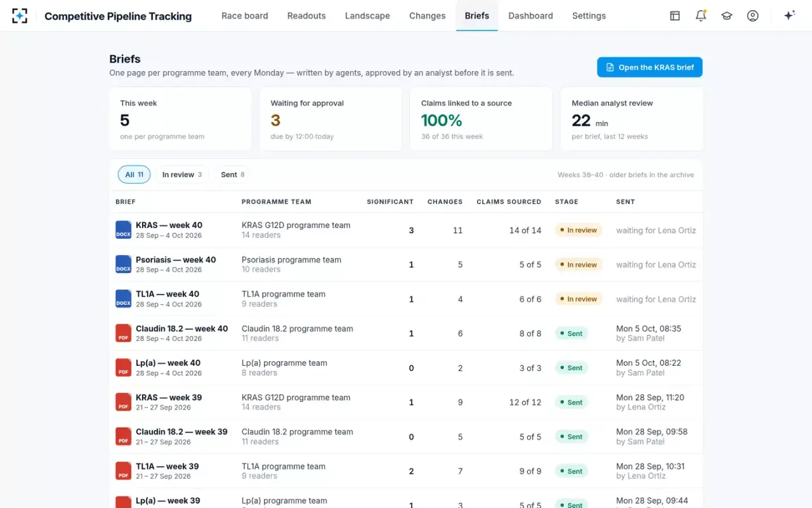Open the layout panel icon
812x508 pixels.
click(x=675, y=16)
